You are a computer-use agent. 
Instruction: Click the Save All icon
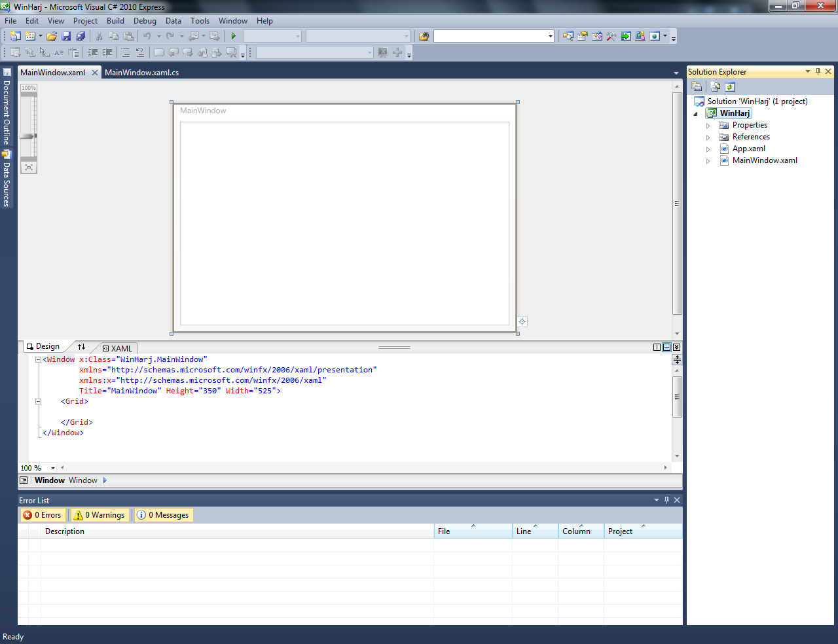click(81, 36)
